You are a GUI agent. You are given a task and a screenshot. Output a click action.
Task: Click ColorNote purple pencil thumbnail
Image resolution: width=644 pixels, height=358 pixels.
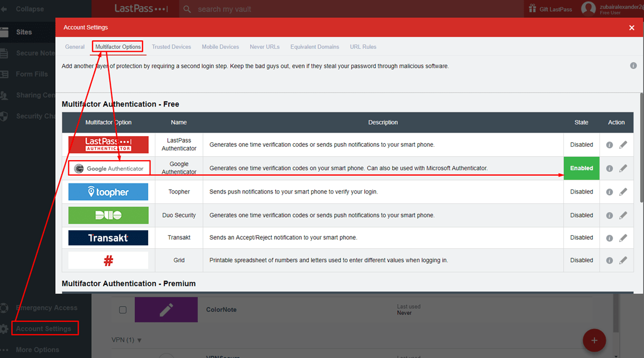(x=166, y=309)
